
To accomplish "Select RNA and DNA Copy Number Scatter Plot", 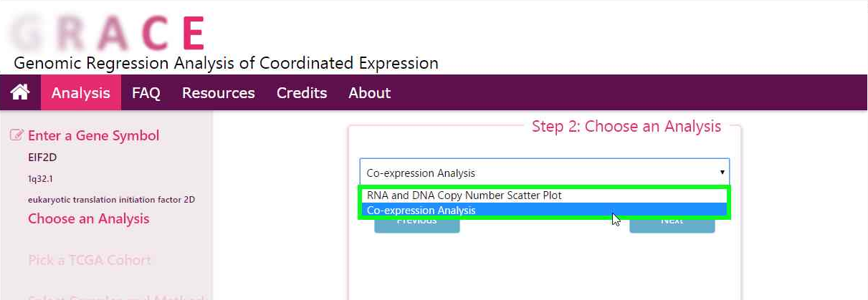I will click(464, 195).
